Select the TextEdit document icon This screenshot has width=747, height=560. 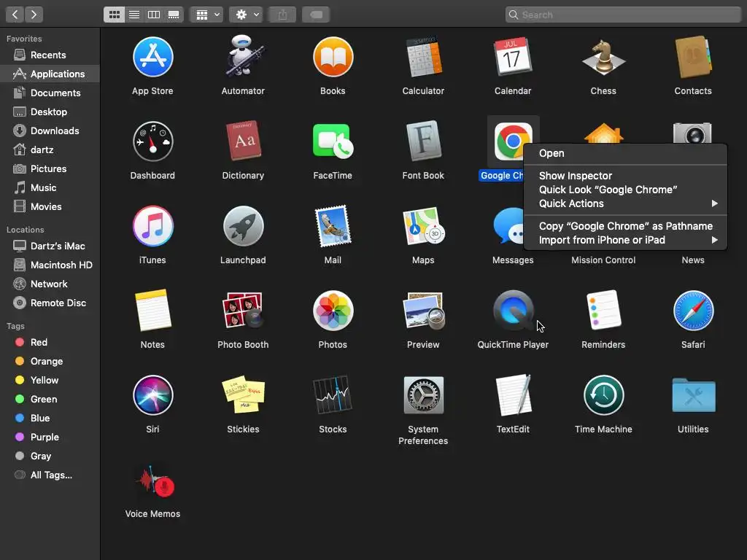click(x=513, y=395)
